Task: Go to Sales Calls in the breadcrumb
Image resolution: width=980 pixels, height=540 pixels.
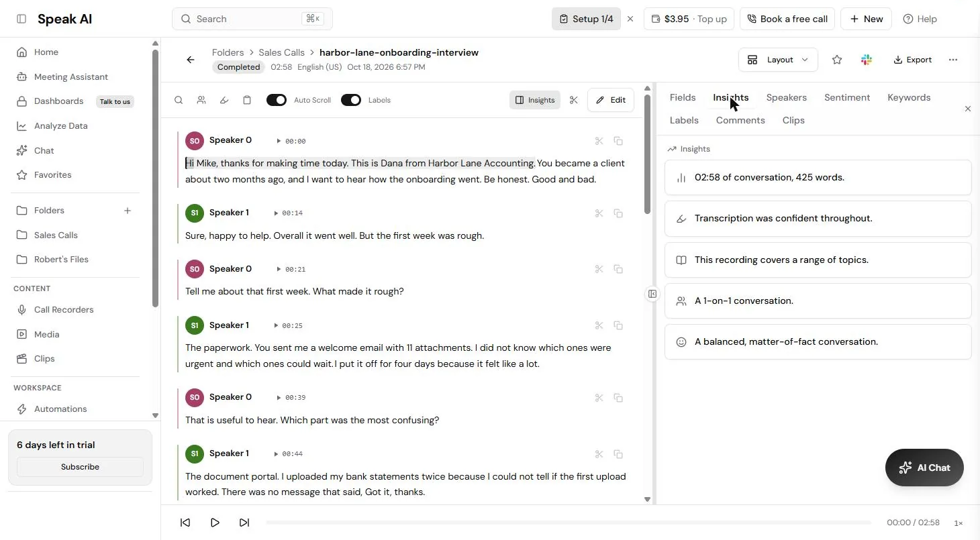Action: pos(282,52)
